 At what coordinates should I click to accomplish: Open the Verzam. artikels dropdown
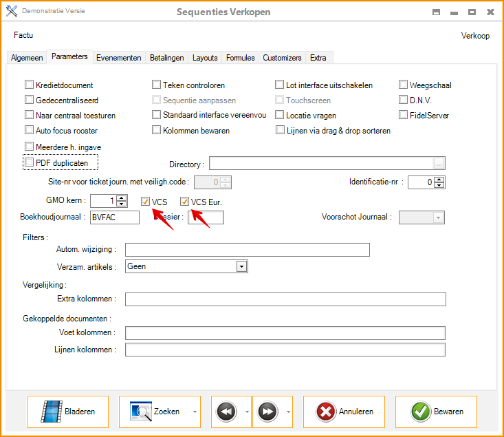pyautogui.click(x=241, y=266)
